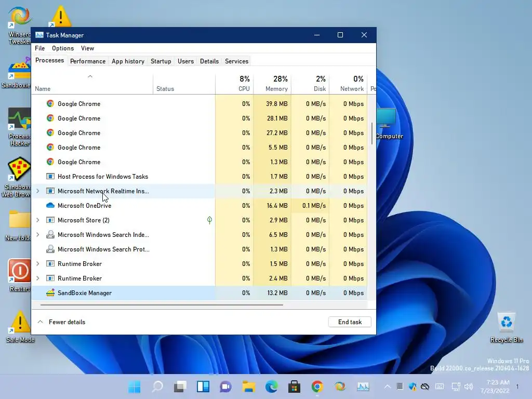Click the Microsoft OneDrive cloud process icon
Viewport: 532px width, 399px height.
(50, 206)
